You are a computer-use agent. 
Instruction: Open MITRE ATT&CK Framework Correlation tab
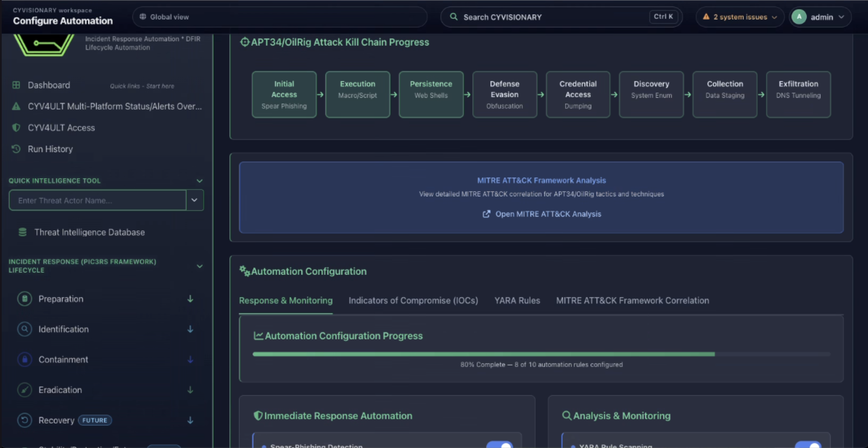tap(633, 300)
